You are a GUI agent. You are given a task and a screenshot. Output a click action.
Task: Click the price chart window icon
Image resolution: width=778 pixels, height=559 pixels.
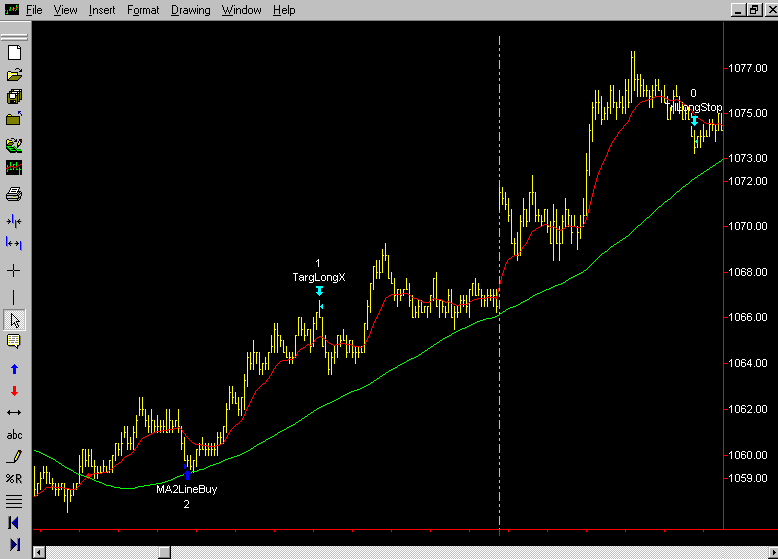point(14,168)
